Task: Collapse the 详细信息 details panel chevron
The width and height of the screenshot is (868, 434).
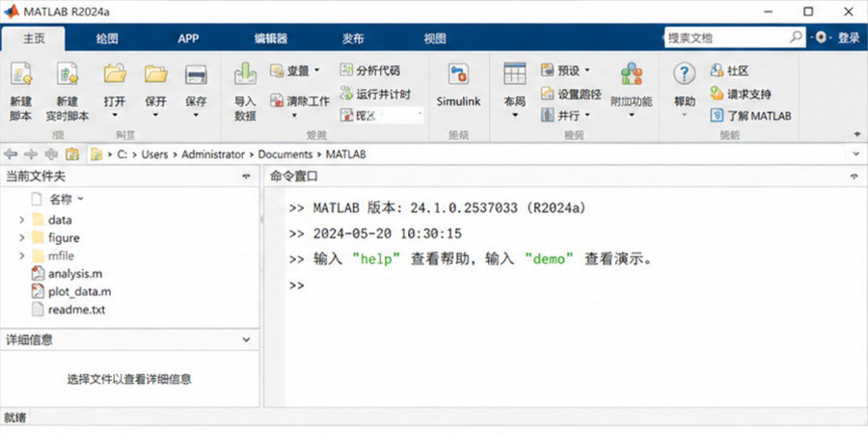Action: tap(247, 339)
